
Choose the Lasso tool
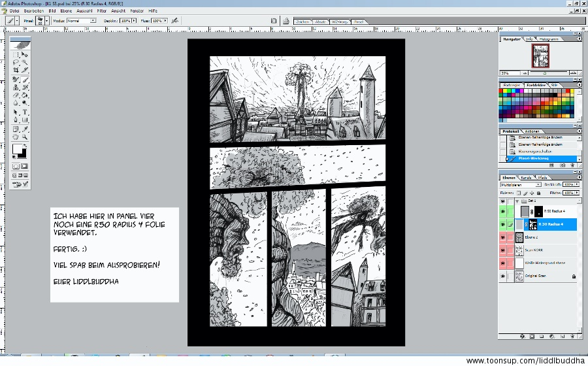coord(16,61)
